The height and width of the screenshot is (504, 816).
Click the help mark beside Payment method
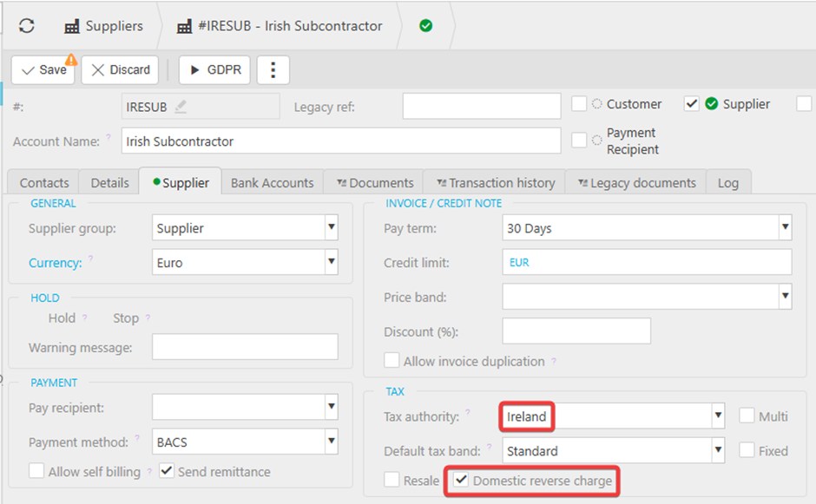point(137,437)
